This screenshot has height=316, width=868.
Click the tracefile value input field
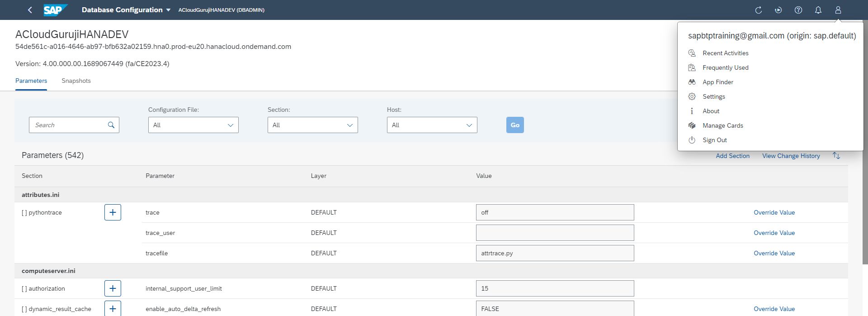[x=555, y=253]
